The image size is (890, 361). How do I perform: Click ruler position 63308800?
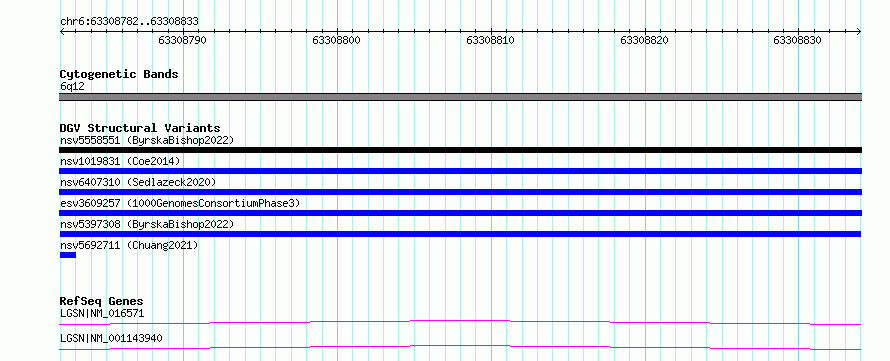pos(337,40)
